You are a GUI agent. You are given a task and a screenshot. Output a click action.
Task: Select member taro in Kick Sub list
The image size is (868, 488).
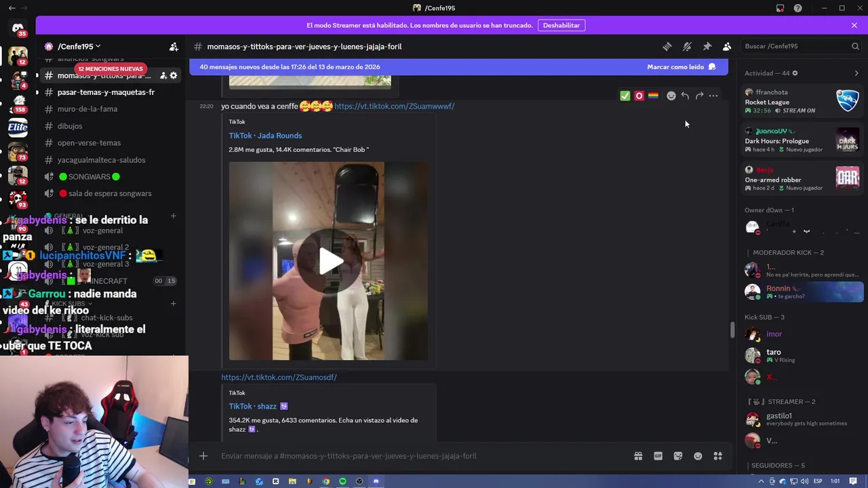click(x=802, y=355)
